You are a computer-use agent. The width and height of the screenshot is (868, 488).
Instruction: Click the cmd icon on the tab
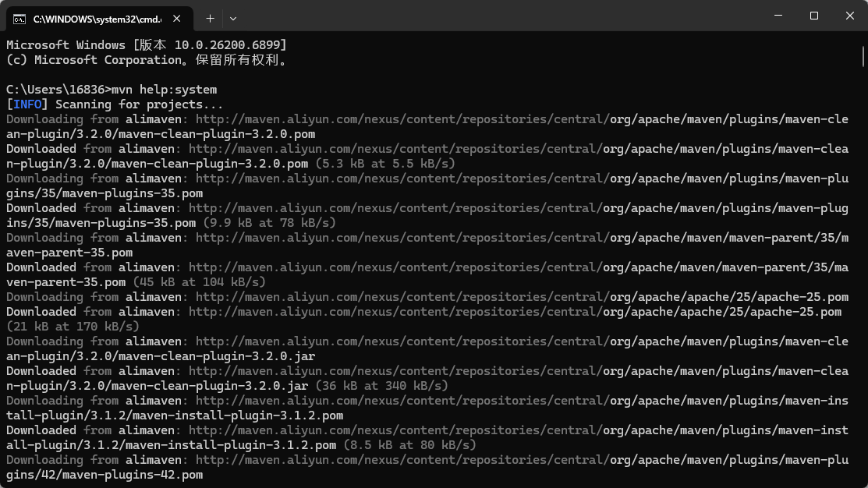click(x=19, y=18)
